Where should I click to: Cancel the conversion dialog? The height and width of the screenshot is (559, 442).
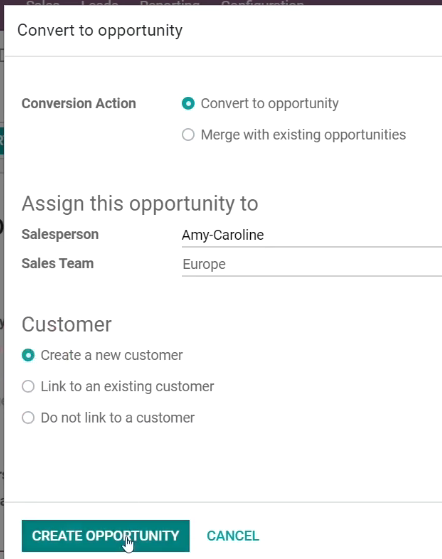point(233,536)
